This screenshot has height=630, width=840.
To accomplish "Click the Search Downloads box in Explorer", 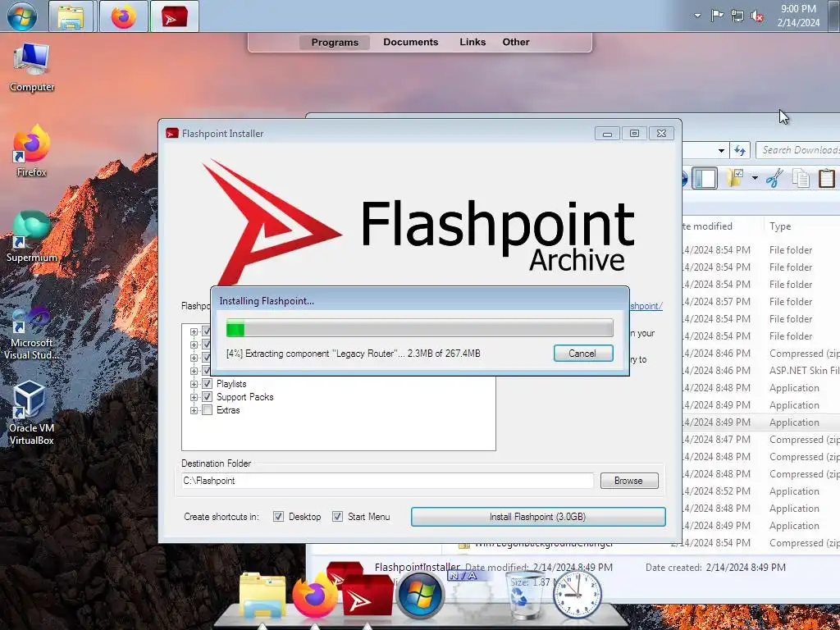I will (x=798, y=151).
